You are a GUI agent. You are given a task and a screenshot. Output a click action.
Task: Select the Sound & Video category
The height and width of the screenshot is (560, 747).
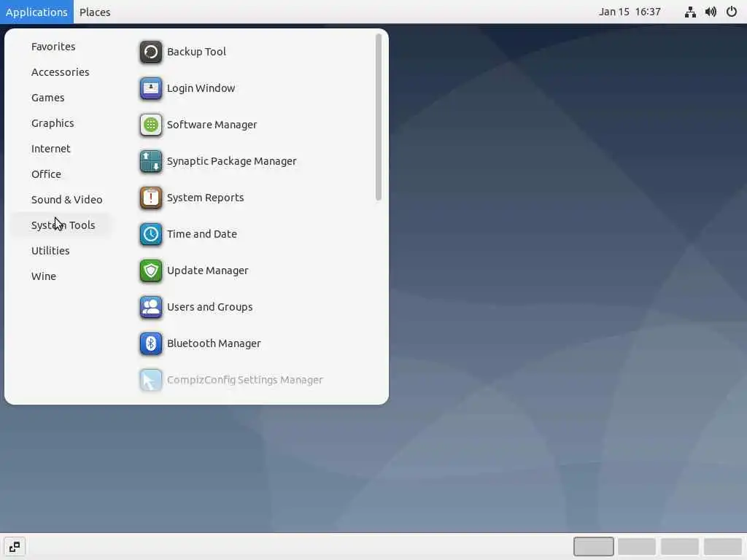pos(66,200)
